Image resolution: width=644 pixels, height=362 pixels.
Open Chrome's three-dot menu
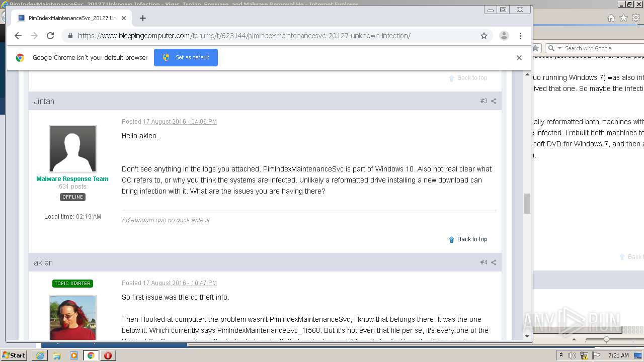[521, 36]
